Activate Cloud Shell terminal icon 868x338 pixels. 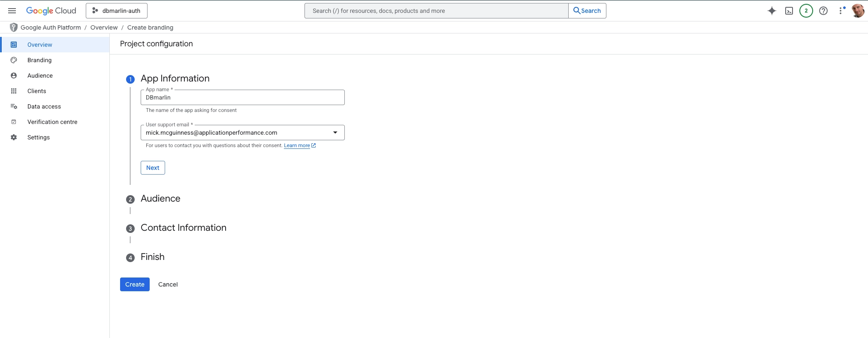click(x=789, y=11)
